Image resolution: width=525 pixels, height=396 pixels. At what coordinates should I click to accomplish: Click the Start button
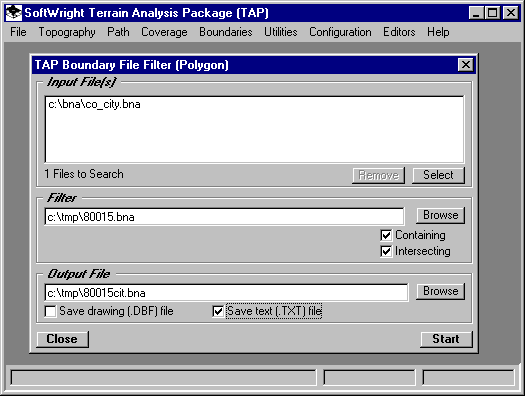pyautogui.click(x=446, y=339)
